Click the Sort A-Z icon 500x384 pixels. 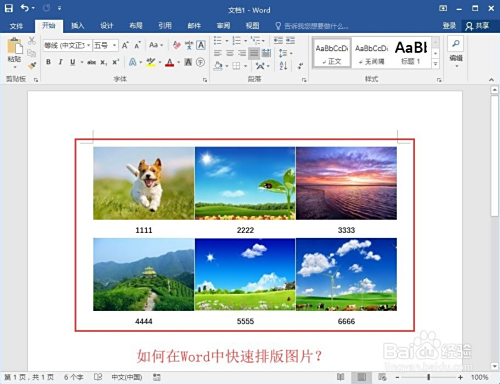[283, 66]
